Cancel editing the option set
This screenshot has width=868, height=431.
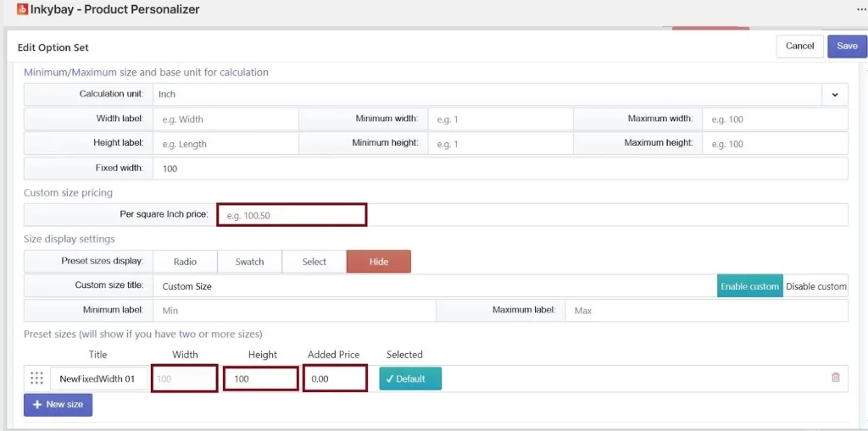click(799, 47)
